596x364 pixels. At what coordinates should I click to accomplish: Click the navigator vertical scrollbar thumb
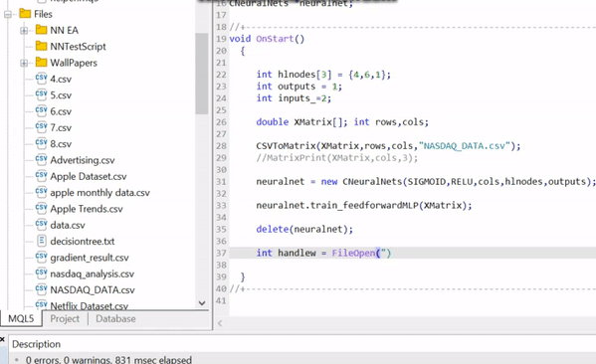point(202,74)
